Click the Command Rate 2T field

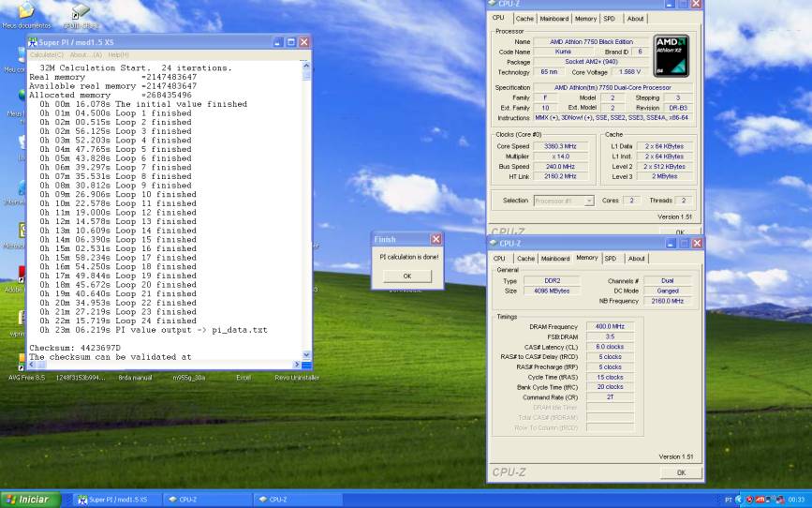tap(610, 397)
